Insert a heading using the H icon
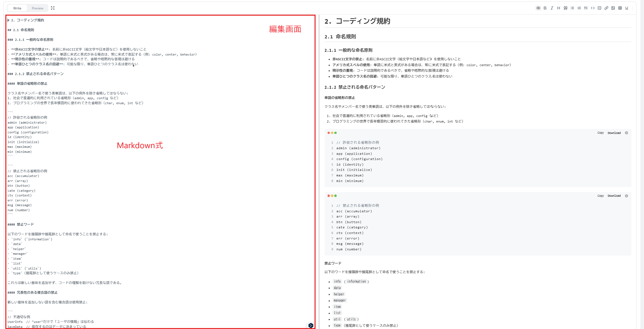 [558, 8]
